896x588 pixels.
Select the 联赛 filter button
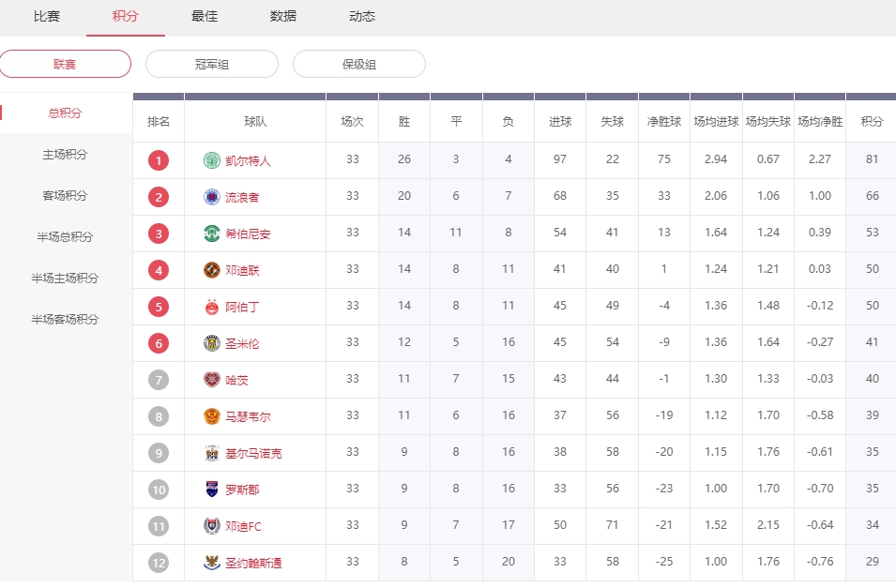tap(65, 64)
